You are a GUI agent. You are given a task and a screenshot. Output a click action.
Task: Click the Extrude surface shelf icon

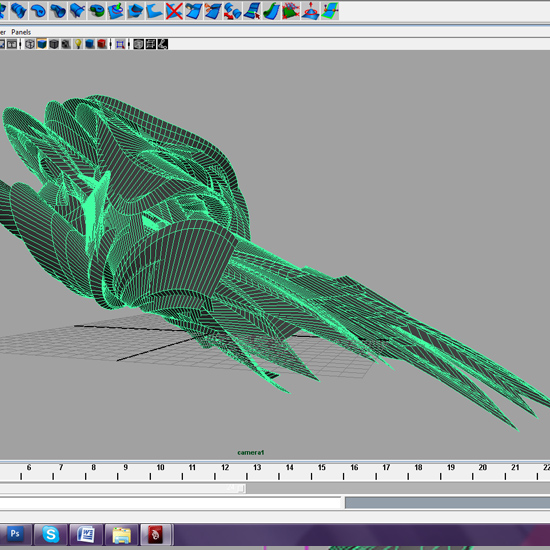[58, 10]
